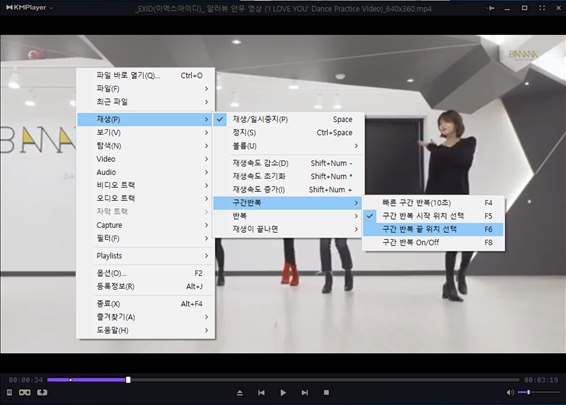Viewport: 566px width, 405px height.
Task: Select 구간 반복 끝 위치 선택
Action: (433, 229)
